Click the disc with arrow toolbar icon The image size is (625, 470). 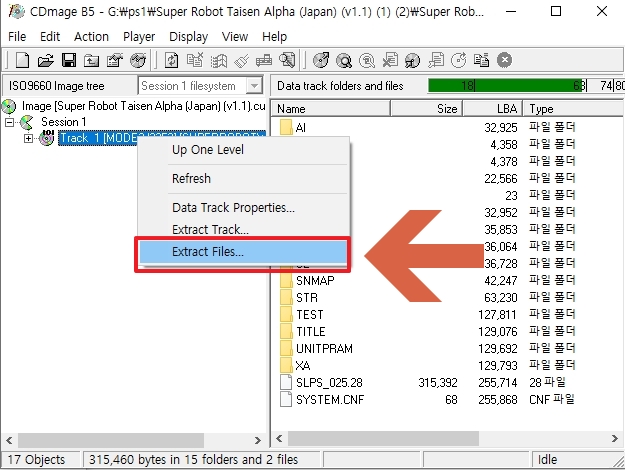coord(321,61)
